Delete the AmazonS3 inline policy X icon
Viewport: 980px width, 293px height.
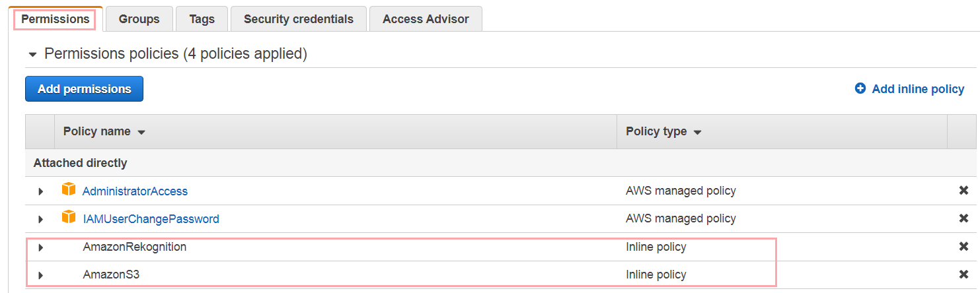coord(963,275)
